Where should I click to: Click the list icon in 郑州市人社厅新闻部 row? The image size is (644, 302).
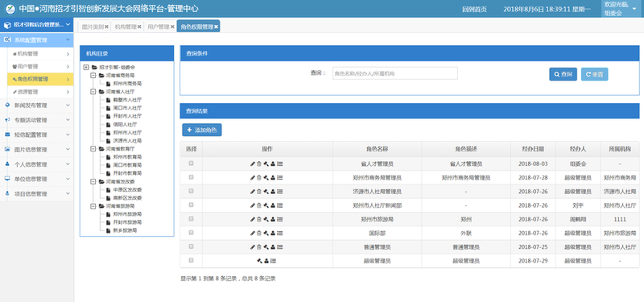coord(279,205)
